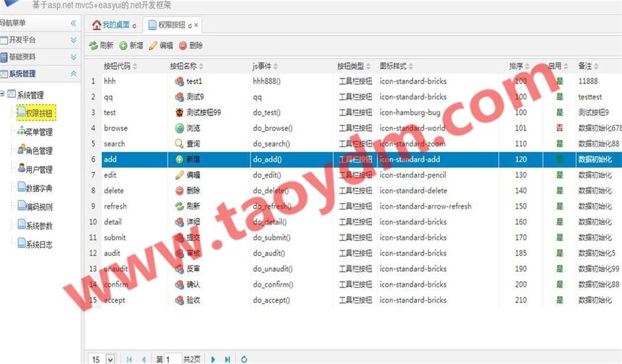Select 权限按钮 in the tree
Screen dimensions: 622x364
(36, 113)
